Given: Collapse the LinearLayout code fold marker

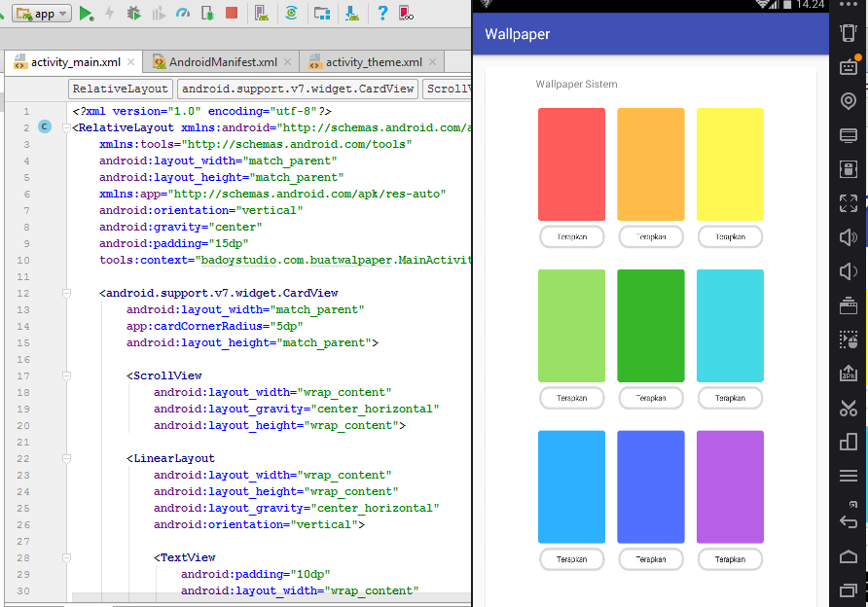Looking at the screenshot, I should pos(66,458).
